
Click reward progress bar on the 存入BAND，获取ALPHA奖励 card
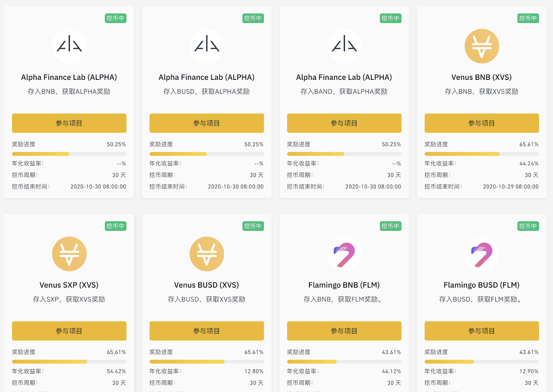coord(344,154)
